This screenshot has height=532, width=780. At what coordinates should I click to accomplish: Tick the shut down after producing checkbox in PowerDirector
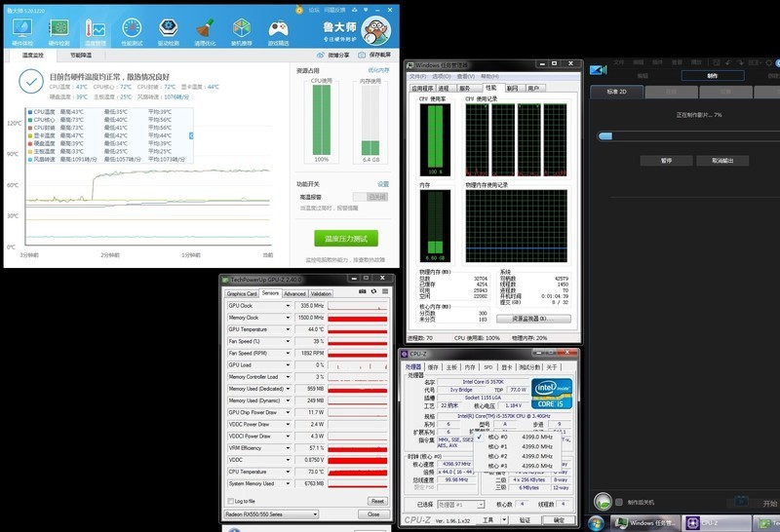click(x=619, y=502)
